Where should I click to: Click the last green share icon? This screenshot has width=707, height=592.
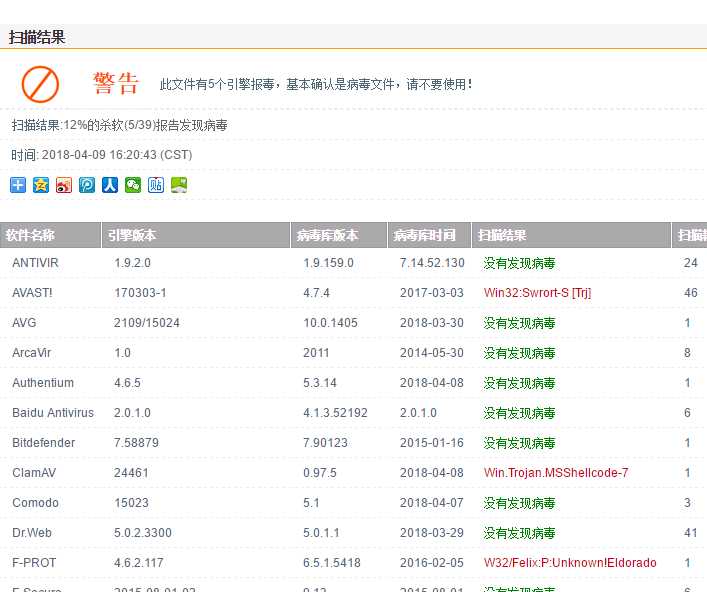click(x=179, y=185)
